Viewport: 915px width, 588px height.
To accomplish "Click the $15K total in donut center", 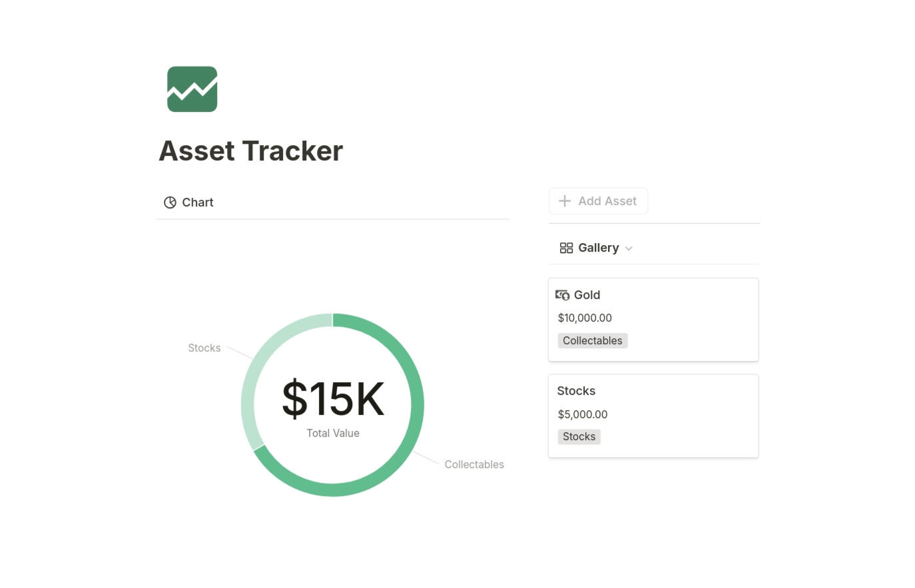I will [333, 399].
